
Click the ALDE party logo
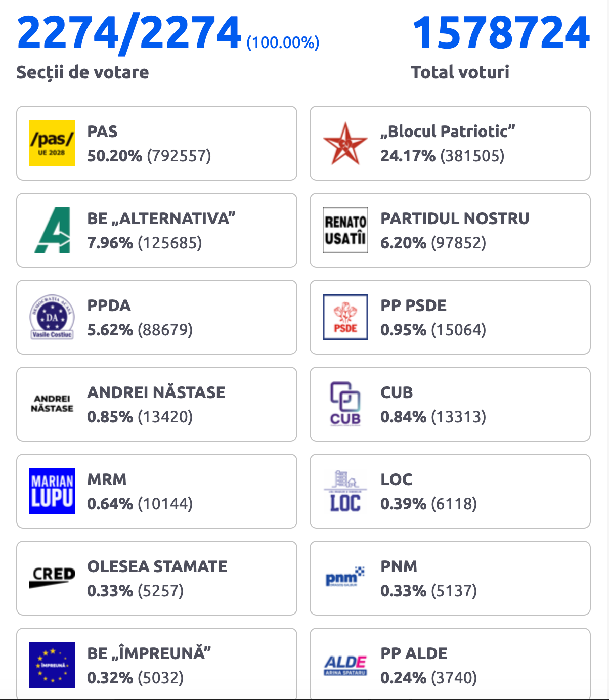point(345,665)
